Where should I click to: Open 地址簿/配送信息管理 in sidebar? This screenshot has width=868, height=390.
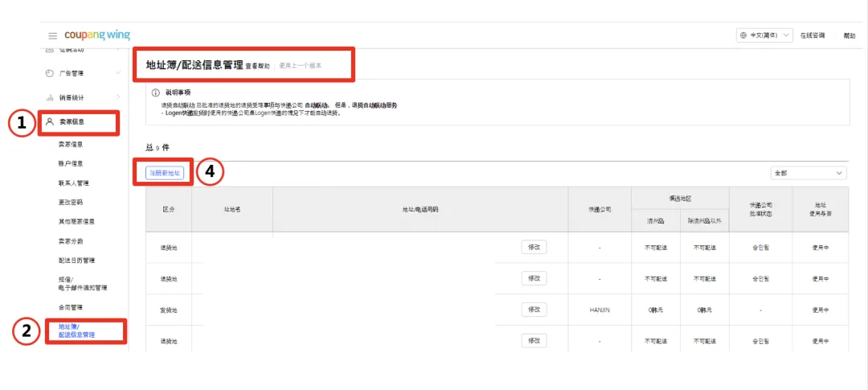[76, 330]
